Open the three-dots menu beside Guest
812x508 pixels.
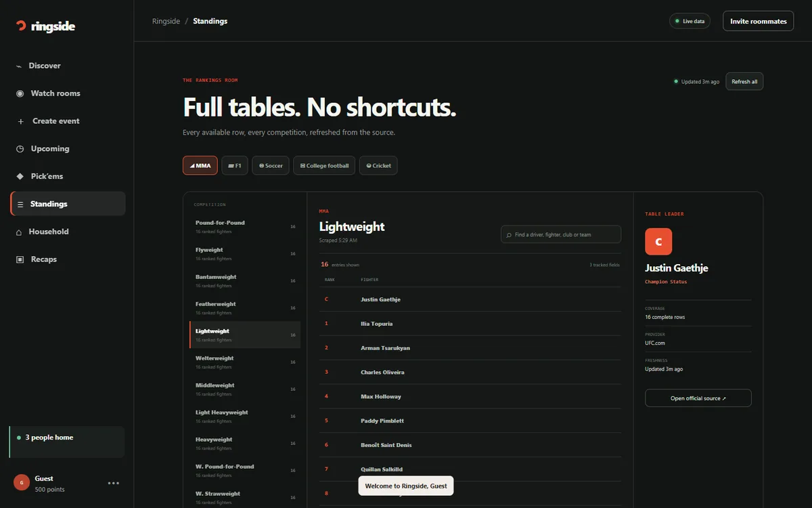(114, 483)
